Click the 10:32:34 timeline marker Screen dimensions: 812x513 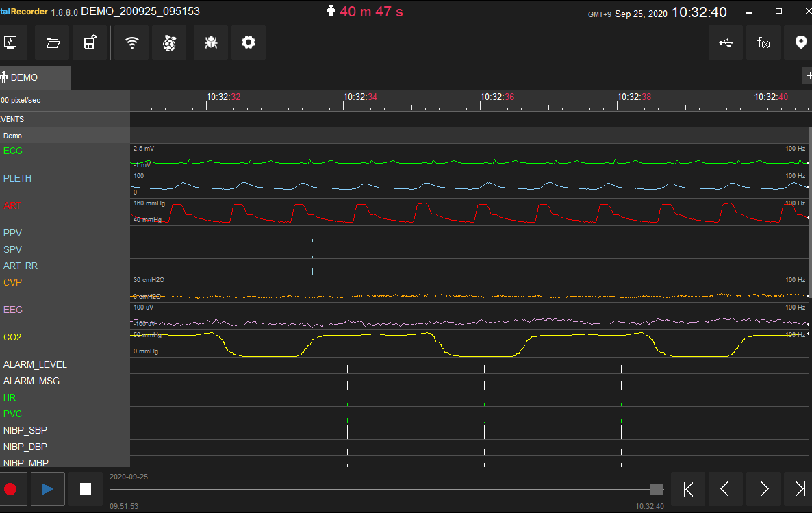360,97
